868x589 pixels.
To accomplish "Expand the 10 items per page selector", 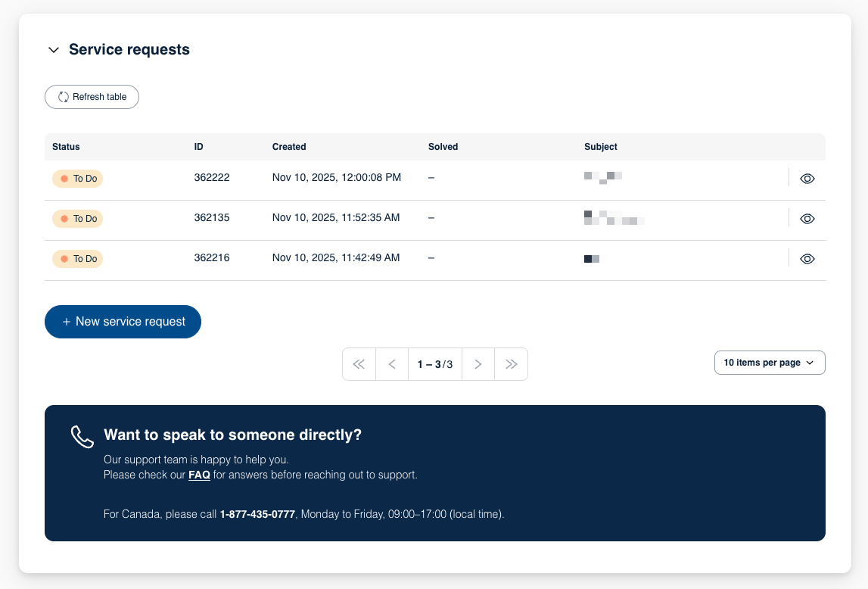I will click(x=770, y=363).
